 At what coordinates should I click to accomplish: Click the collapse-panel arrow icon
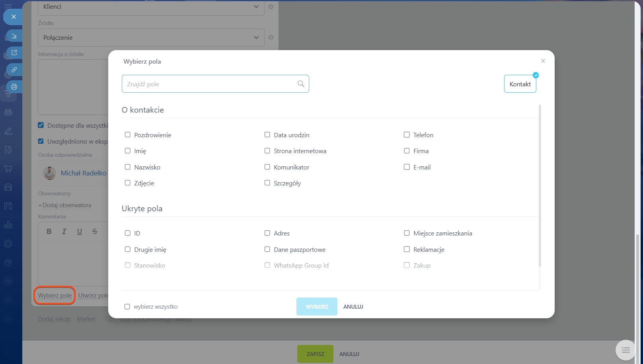coord(14,36)
